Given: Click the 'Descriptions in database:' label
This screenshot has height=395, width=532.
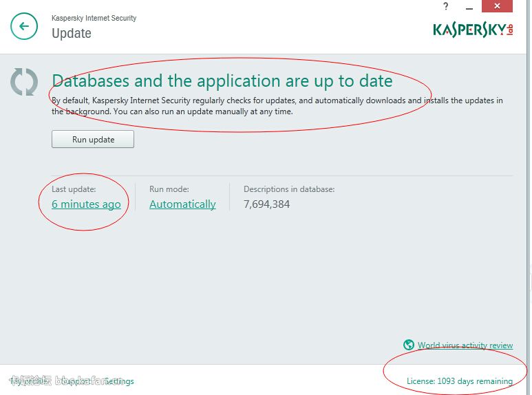Looking at the screenshot, I should tap(289, 189).
